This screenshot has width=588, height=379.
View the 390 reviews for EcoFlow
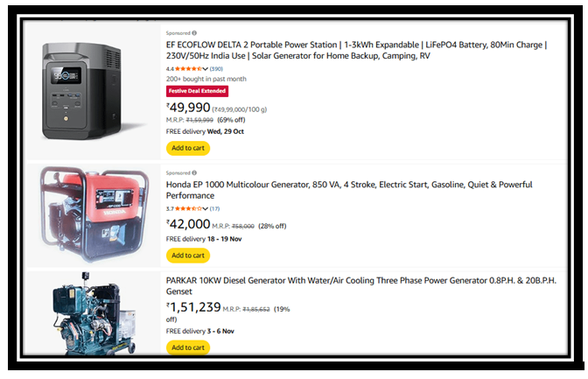click(x=216, y=68)
